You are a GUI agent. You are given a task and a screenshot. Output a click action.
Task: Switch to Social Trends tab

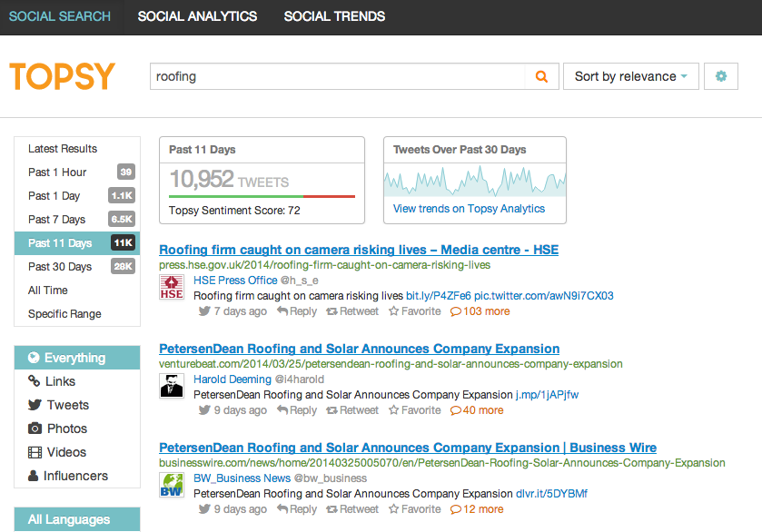pyautogui.click(x=334, y=16)
